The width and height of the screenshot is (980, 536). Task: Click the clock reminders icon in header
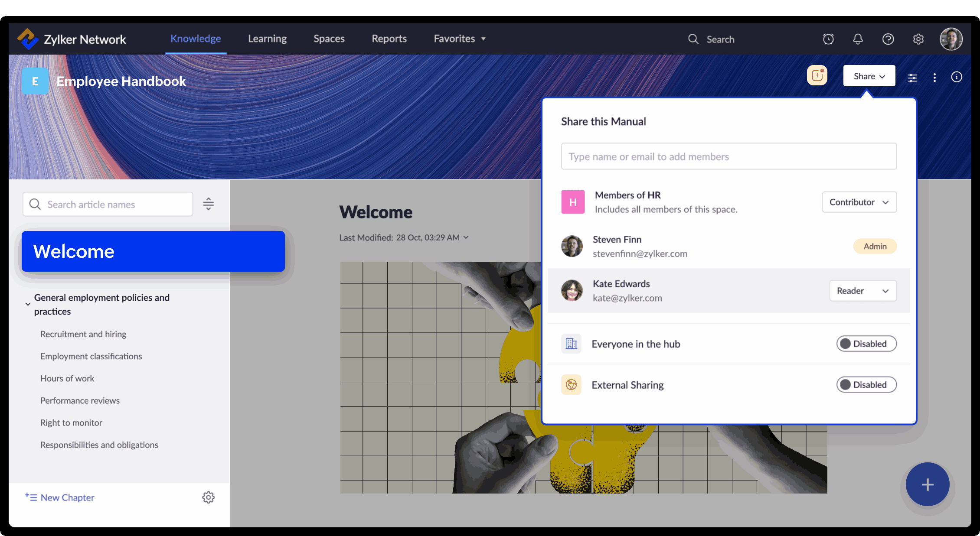pos(828,39)
